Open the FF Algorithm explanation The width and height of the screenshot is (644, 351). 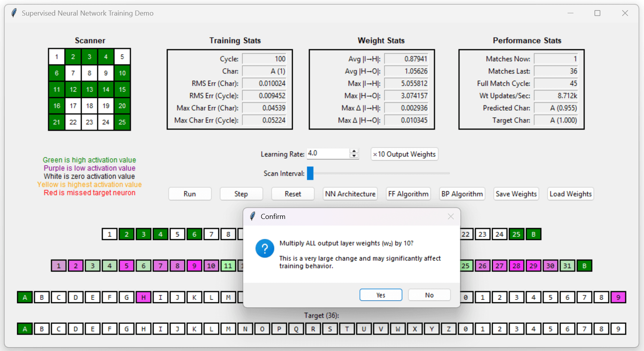(x=408, y=194)
